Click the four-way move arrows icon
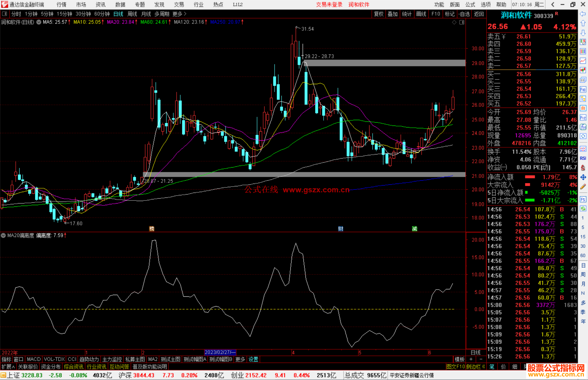588x380 pixels. [583, 177]
